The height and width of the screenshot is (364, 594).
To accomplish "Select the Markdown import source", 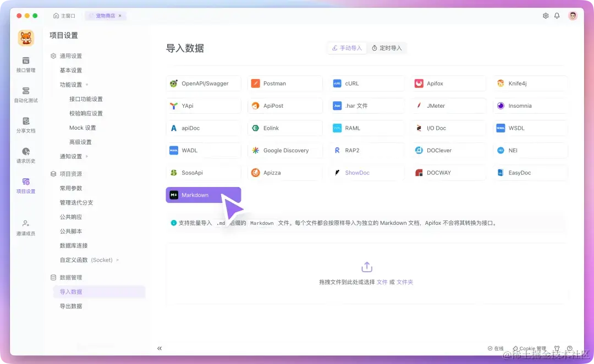I will click(204, 195).
